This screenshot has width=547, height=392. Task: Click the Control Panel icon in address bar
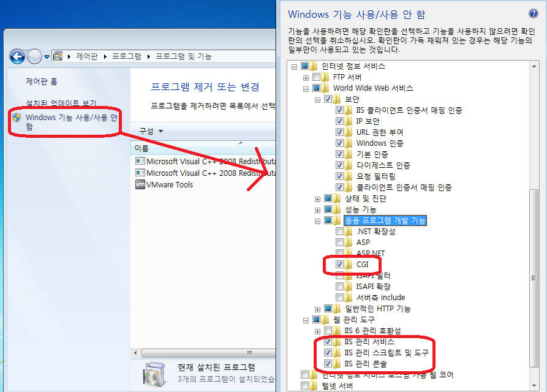(58, 56)
